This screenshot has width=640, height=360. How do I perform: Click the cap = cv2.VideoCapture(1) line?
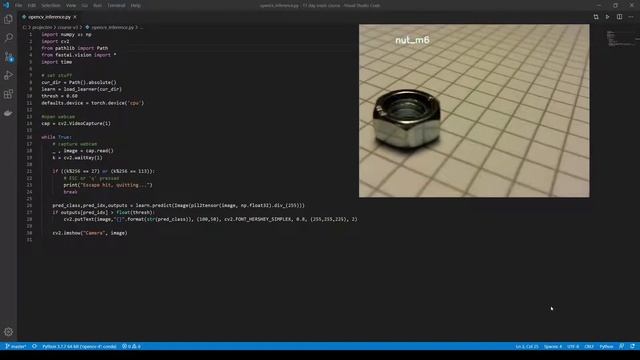pyautogui.click(x=76, y=123)
